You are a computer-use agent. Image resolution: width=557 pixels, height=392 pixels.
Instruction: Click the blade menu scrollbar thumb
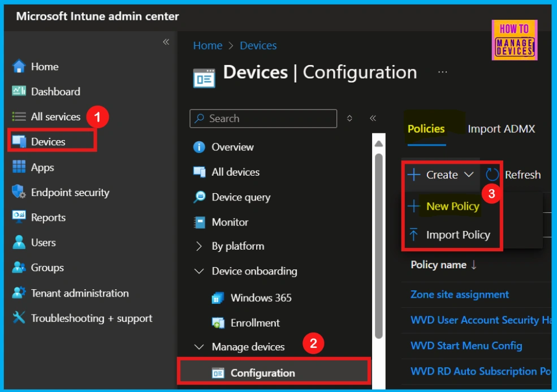(x=379, y=246)
